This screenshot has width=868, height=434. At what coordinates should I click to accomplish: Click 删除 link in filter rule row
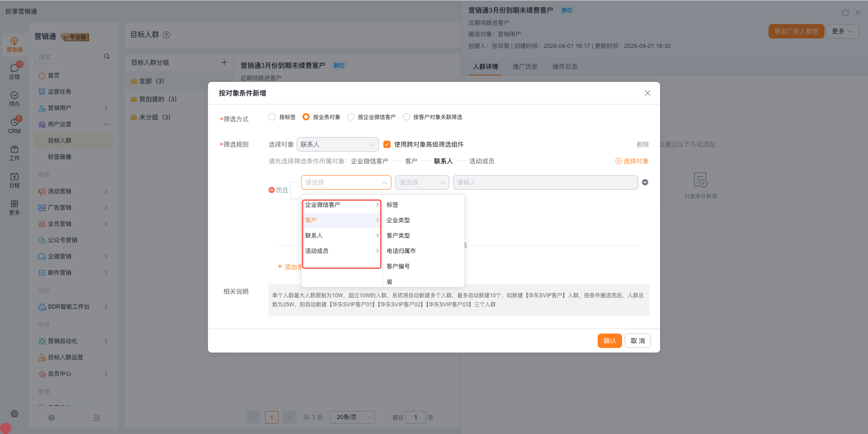tap(643, 144)
